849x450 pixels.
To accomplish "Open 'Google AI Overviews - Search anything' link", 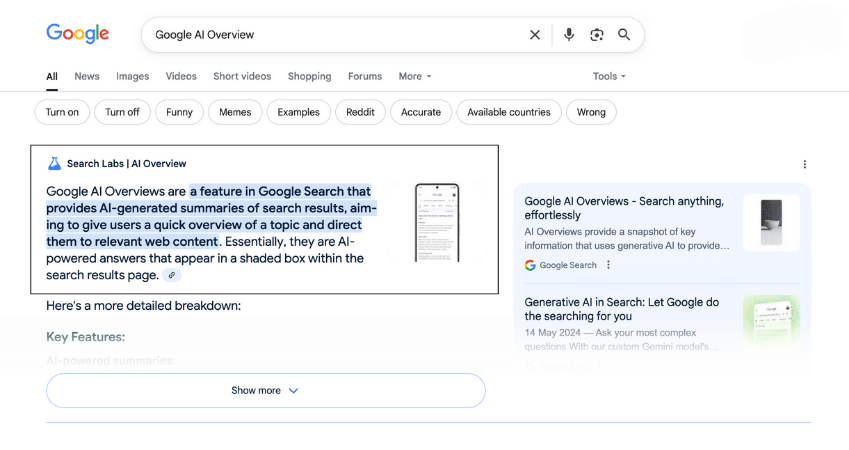I will click(x=624, y=208).
